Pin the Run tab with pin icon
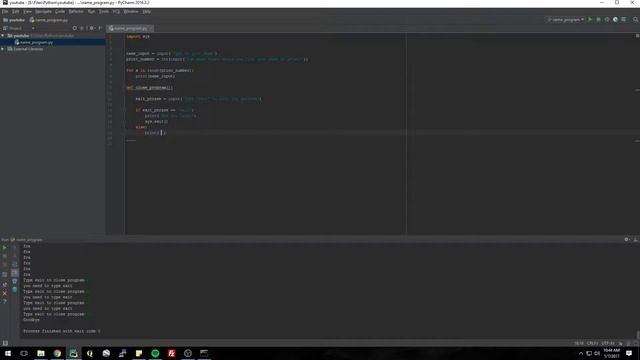The image size is (640, 360). 4,284
